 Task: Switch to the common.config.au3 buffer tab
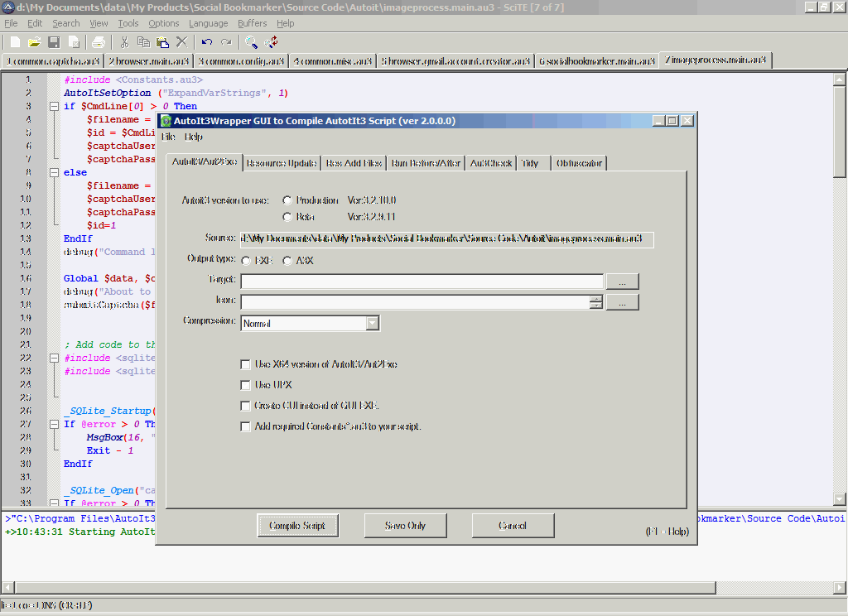[x=241, y=61]
